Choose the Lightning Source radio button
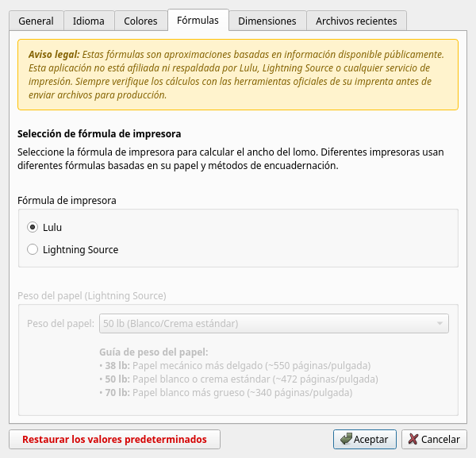476x458 pixels. coord(33,249)
